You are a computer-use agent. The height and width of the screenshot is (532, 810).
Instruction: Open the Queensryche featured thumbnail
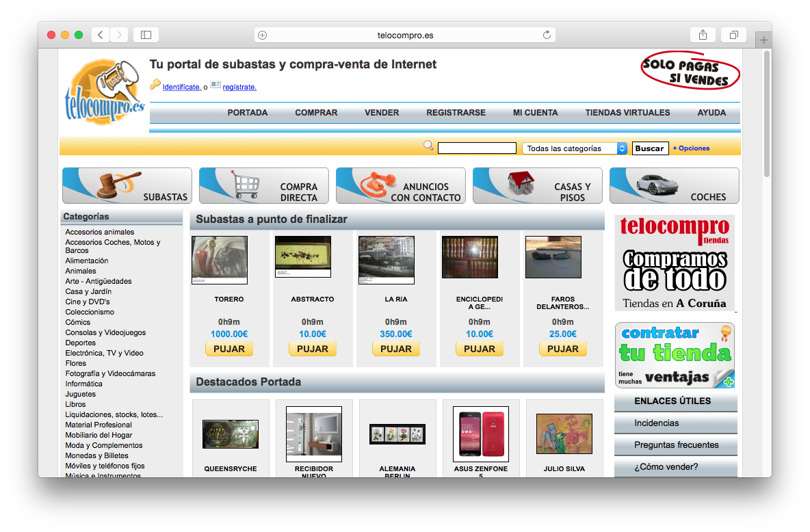[x=231, y=434]
